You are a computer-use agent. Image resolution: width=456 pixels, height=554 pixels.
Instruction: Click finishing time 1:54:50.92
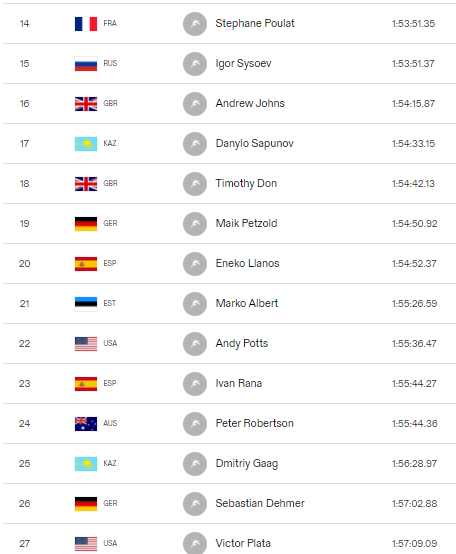(415, 224)
